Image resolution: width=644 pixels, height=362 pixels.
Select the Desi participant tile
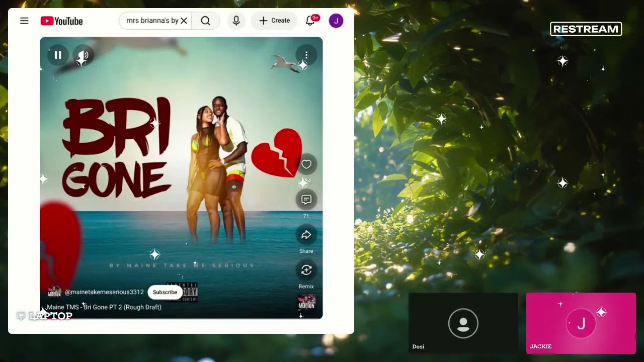coord(463,323)
